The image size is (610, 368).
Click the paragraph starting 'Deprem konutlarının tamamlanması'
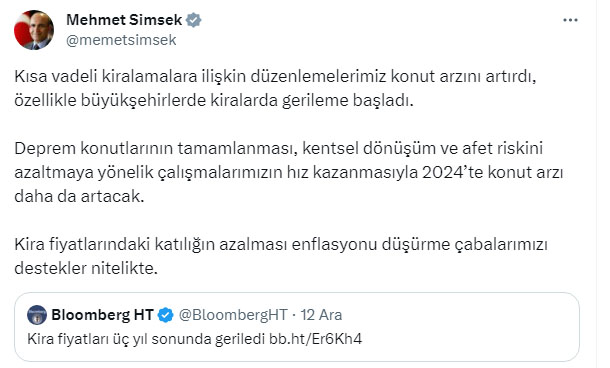289,172
